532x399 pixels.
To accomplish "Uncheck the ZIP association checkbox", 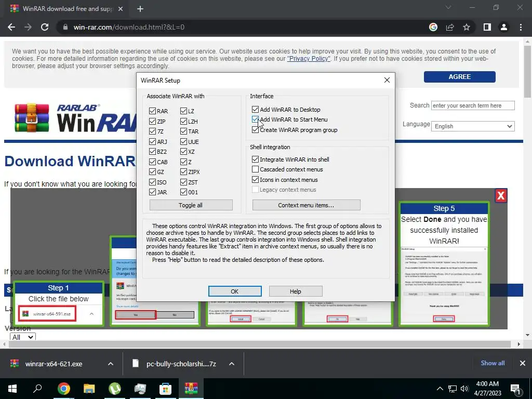I will [152, 121].
